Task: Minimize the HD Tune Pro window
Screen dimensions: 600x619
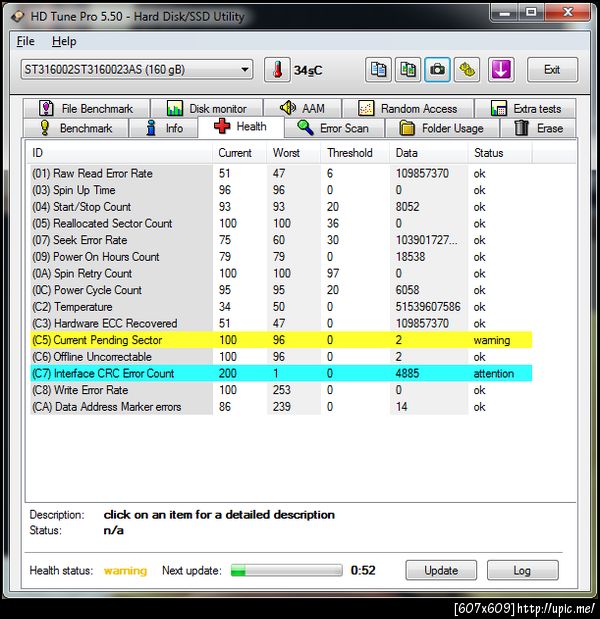Action: (504, 13)
